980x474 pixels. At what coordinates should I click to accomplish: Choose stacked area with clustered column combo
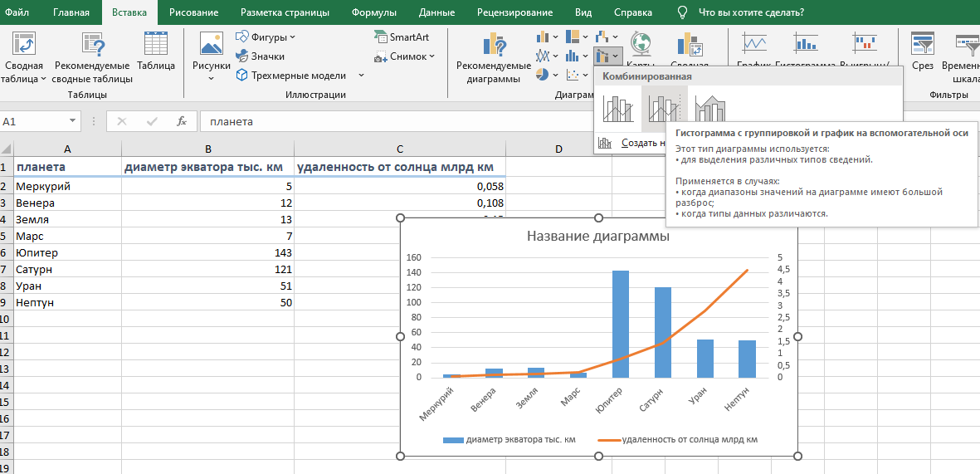[710, 108]
